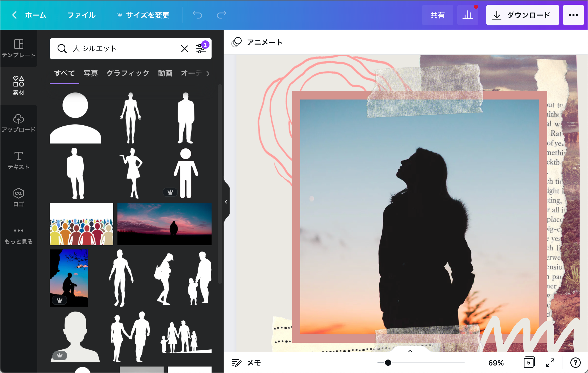588x373 pixels.
Task: Expand the page list chevron at bottom
Action: [x=410, y=351]
